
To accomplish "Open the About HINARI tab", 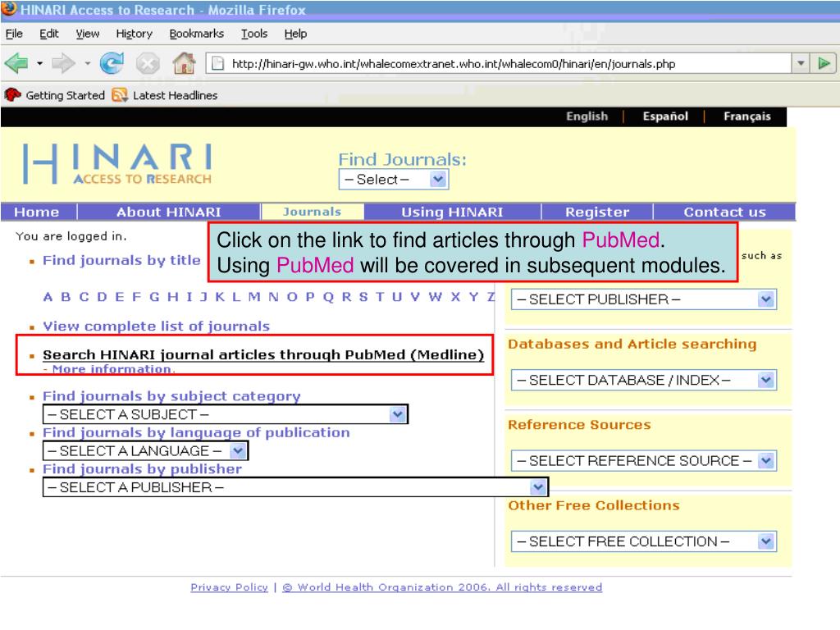I will coord(169,212).
